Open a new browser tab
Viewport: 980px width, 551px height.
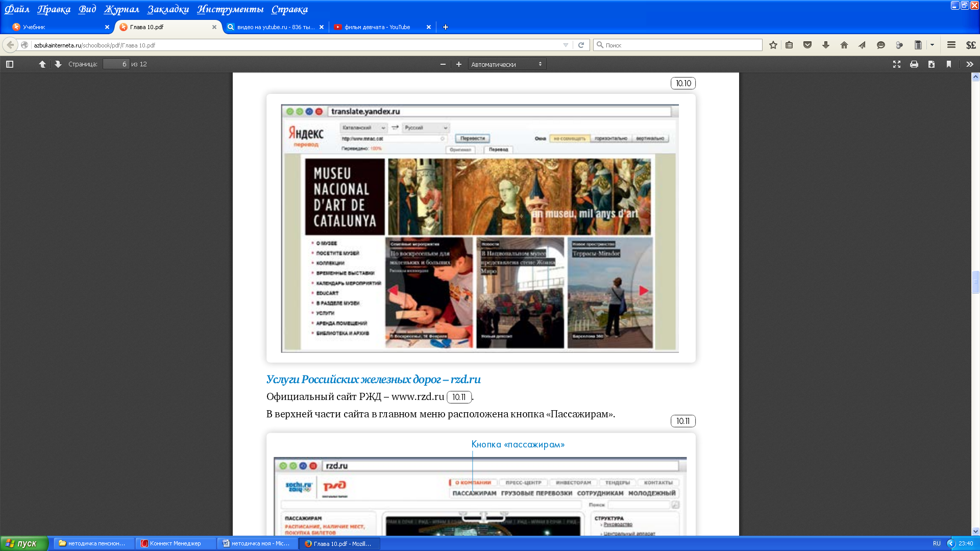tap(446, 27)
